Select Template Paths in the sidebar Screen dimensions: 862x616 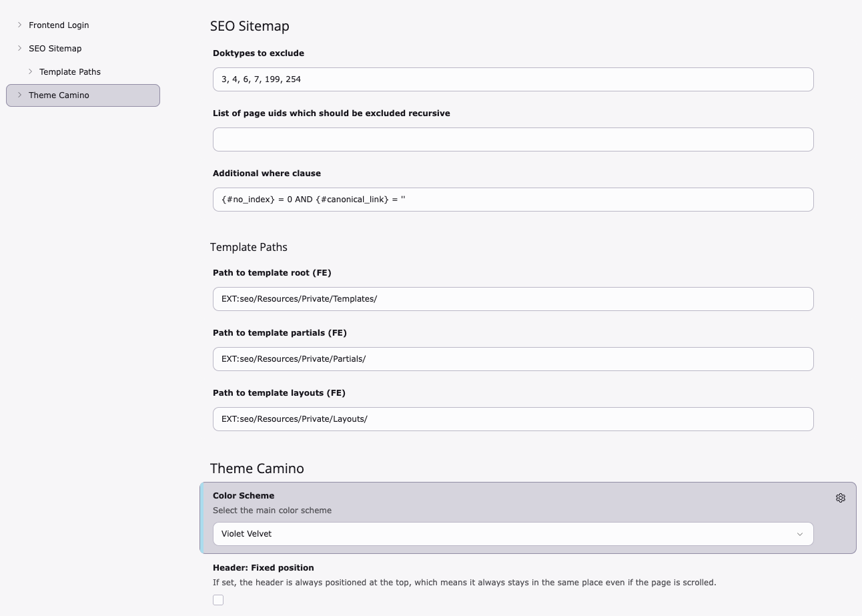click(x=71, y=71)
